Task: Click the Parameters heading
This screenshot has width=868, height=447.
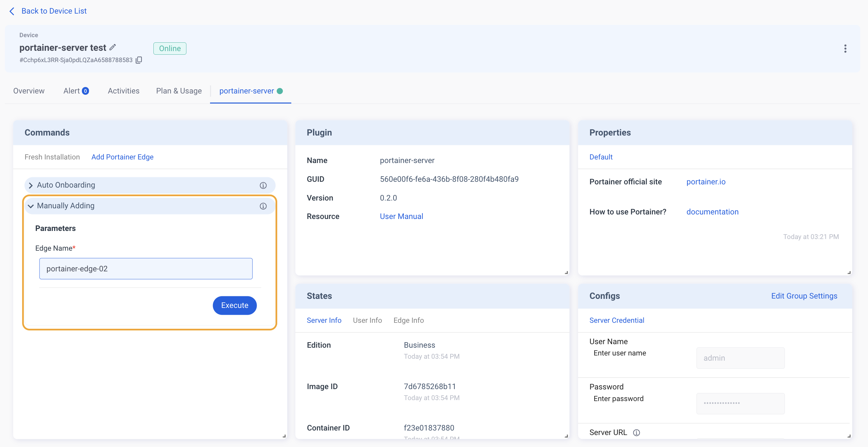Action: point(55,229)
